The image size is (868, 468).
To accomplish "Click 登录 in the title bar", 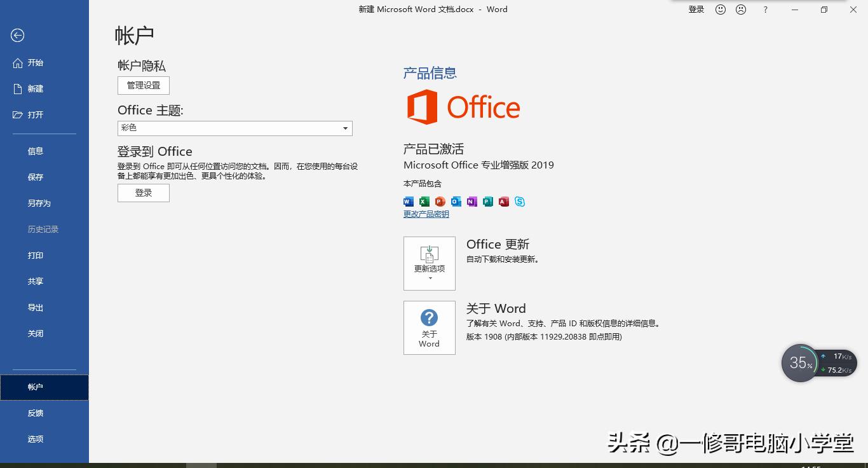I will coord(696,10).
